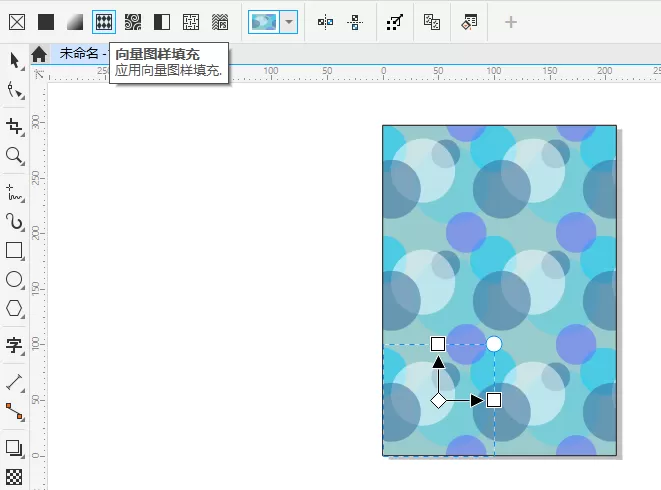Choose the Bitmap pattern fill button
This screenshot has width=661, height=490.
click(133, 22)
